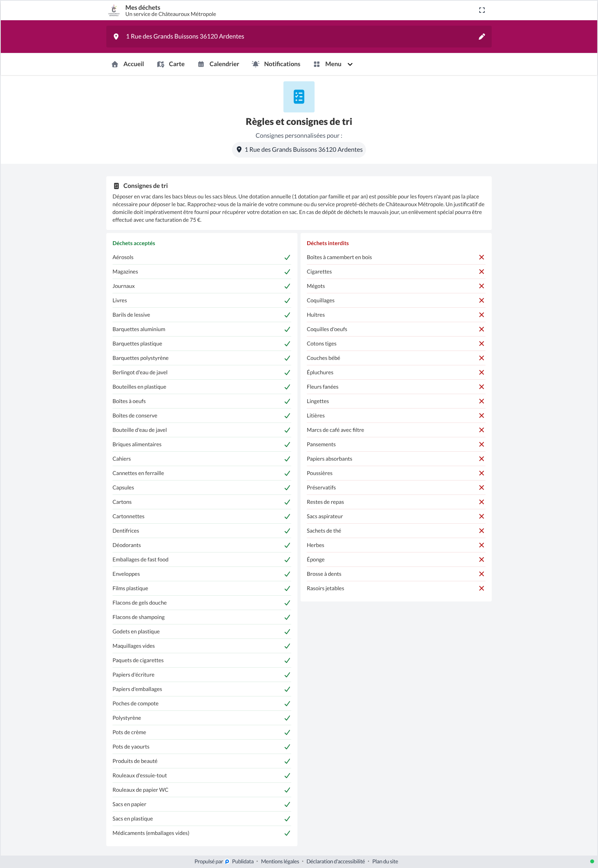598x868 pixels.
Task: Open the Menu navigation item
Action: coord(333,64)
